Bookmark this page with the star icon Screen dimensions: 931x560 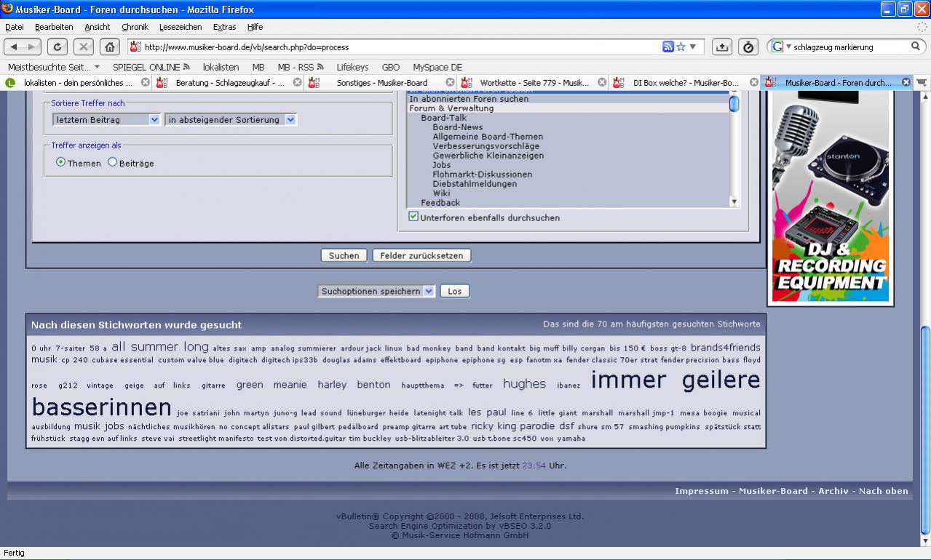(681, 47)
